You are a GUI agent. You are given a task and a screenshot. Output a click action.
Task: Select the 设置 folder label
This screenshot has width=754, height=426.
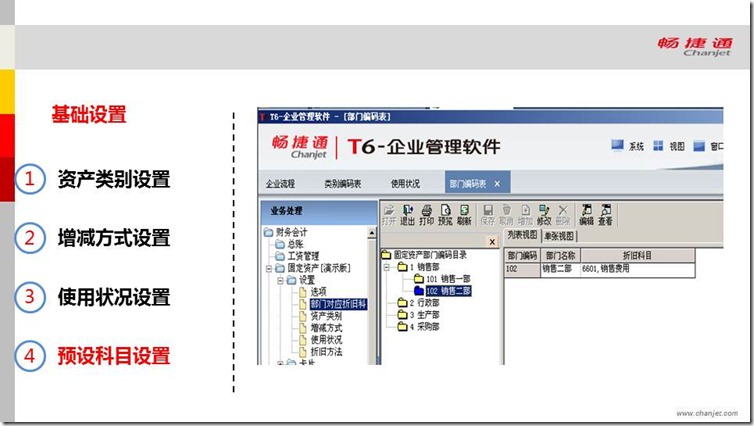tap(307, 280)
